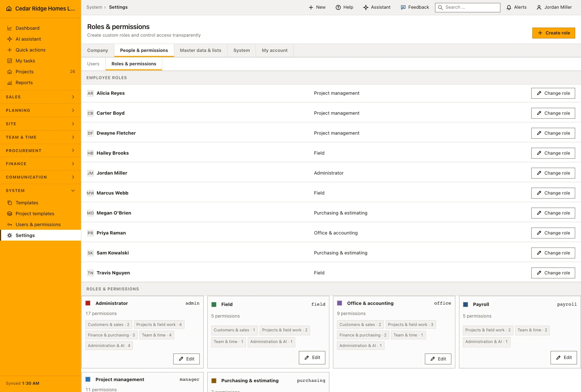Open Users & permissions in the sidebar
Screen dimensions: 581x392
click(40, 224)
